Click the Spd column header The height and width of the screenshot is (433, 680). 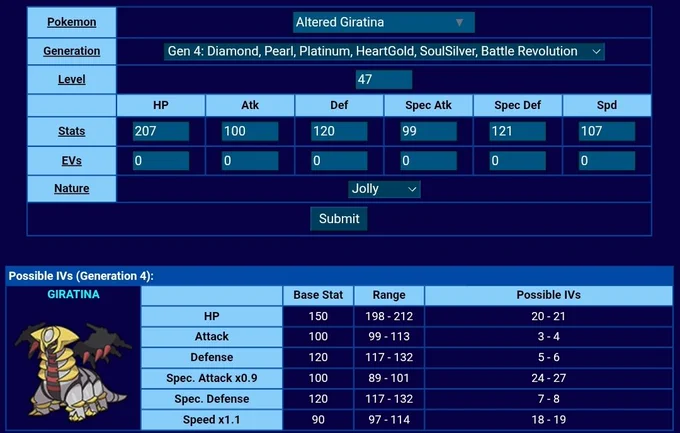[x=607, y=105]
